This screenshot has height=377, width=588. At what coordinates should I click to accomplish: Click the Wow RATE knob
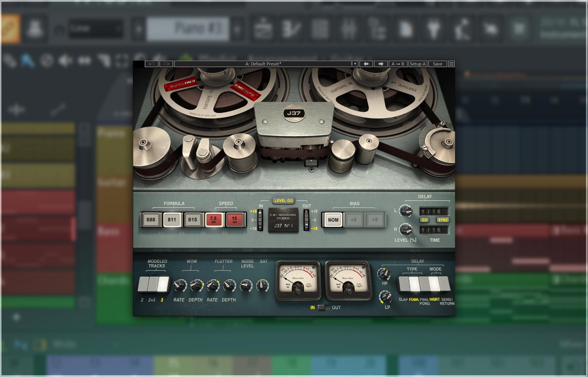(180, 286)
